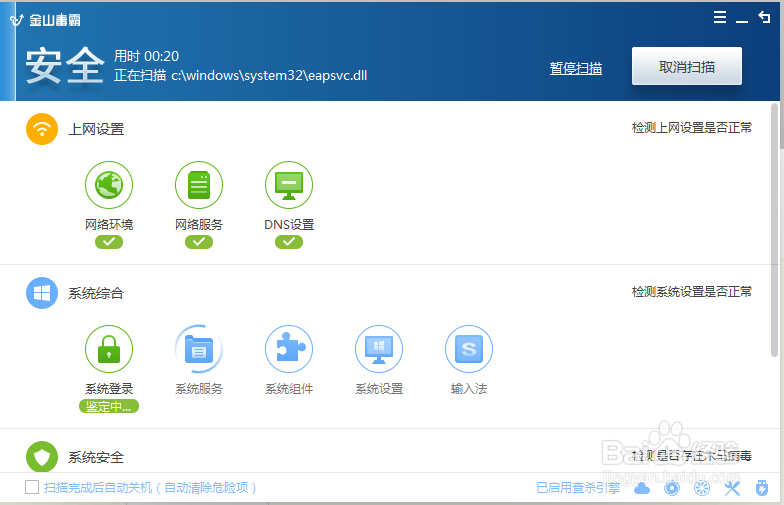Click the circular disc engine icon at bottom
Screen dimensions: 784x505
[x=672, y=488]
